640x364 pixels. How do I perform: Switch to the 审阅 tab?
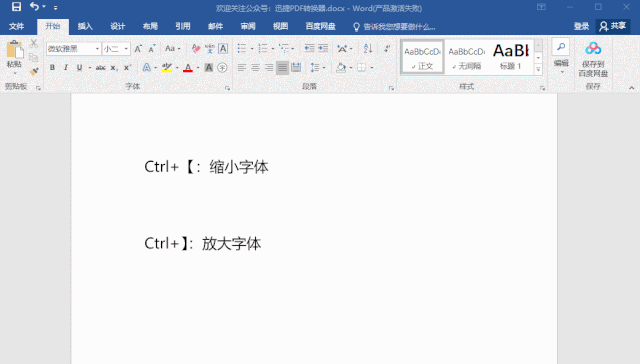(x=248, y=27)
